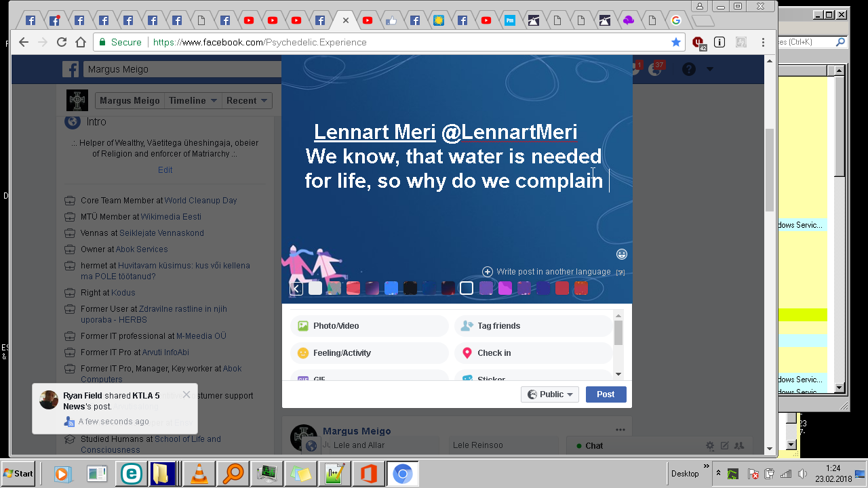Close the current active browser tab
The width and height of the screenshot is (868, 488).
tap(346, 20)
